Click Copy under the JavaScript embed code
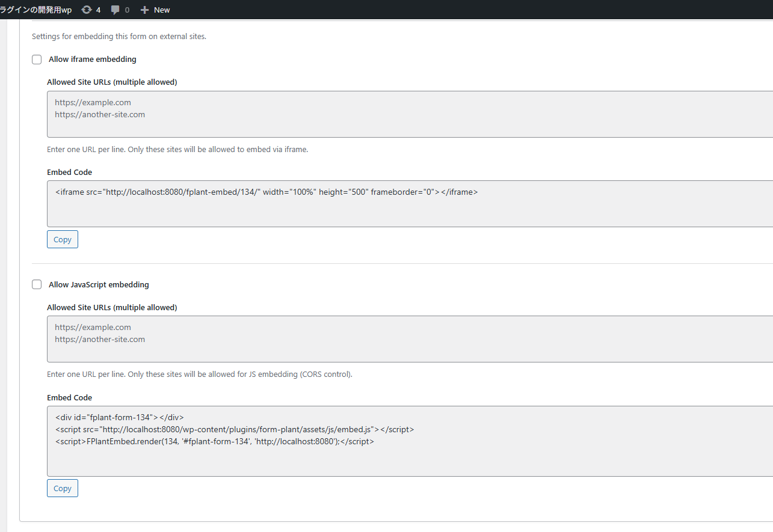 tap(62, 488)
